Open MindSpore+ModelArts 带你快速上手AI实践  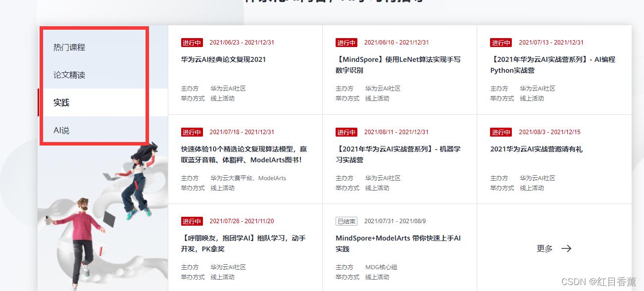398,243
